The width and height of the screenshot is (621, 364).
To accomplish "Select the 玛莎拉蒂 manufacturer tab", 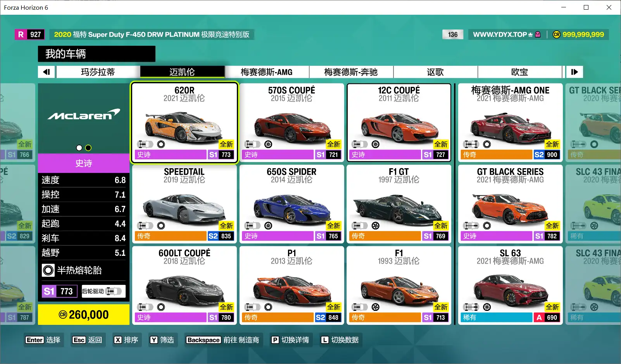I will coord(98,72).
